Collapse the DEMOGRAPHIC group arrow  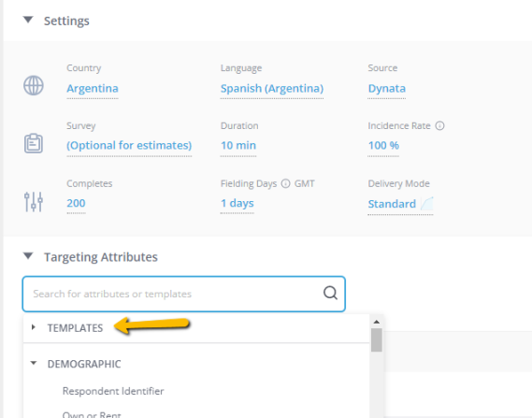tap(34, 363)
